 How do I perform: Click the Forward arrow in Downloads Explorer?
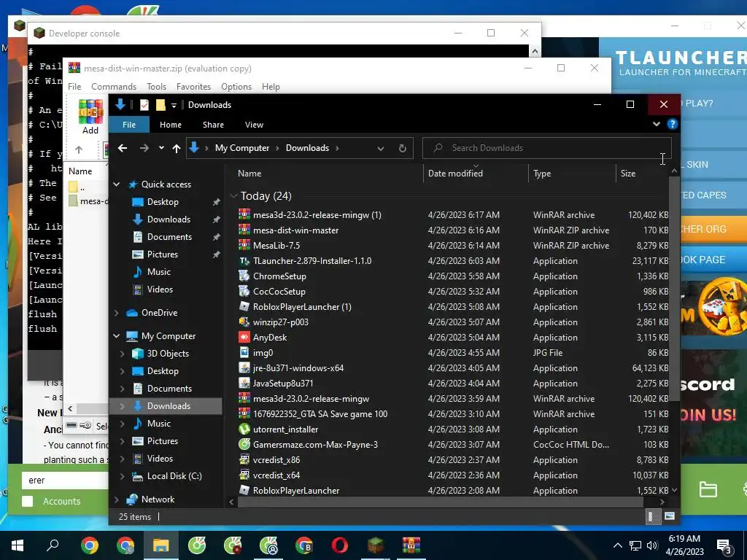click(x=144, y=148)
